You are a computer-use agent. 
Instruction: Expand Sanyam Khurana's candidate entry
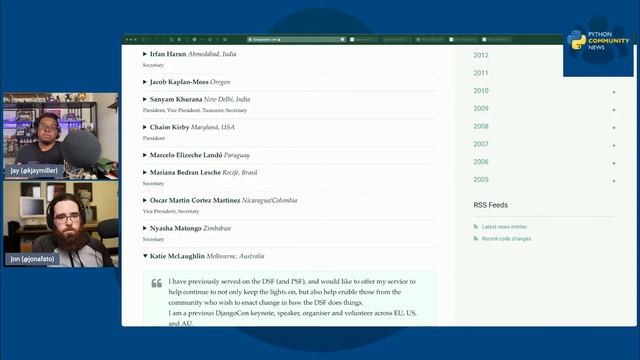144,99
